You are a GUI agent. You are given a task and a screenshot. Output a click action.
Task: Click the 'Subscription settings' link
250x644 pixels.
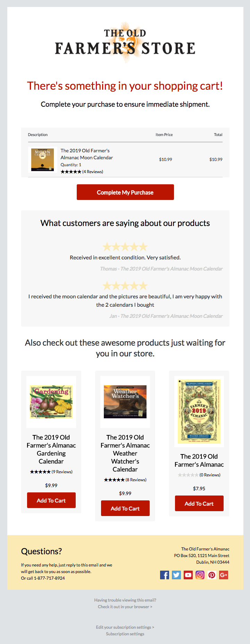click(x=125, y=634)
